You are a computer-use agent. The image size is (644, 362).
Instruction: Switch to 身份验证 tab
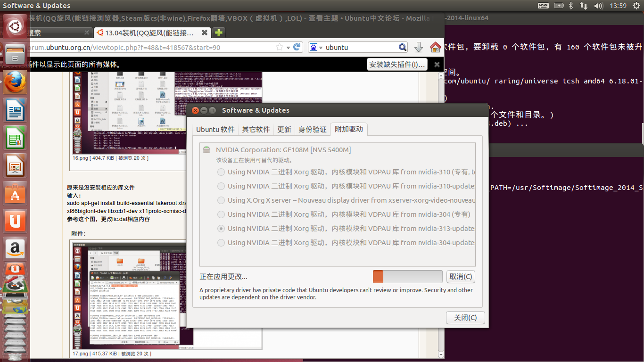pyautogui.click(x=313, y=129)
